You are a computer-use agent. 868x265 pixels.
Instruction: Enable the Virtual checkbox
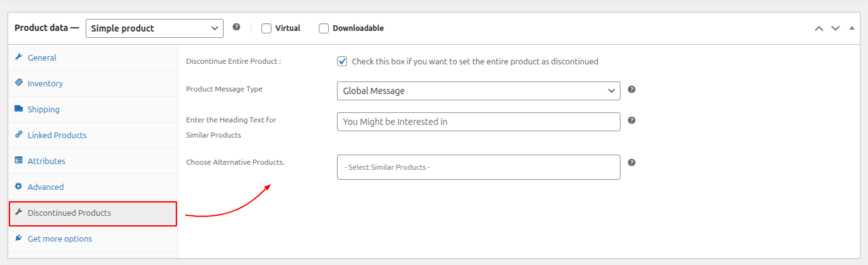266,28
